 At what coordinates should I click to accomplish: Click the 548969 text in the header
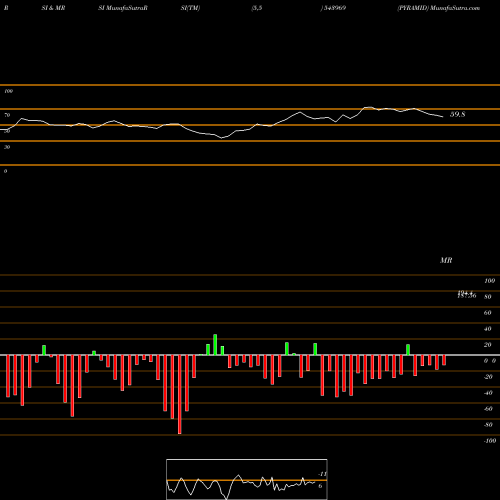334,8
